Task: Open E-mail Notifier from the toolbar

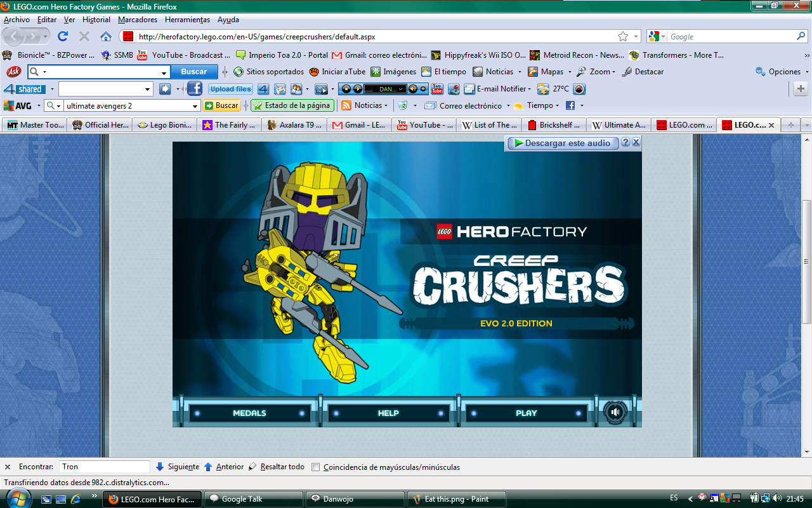Action: click(x=501, y=89)
